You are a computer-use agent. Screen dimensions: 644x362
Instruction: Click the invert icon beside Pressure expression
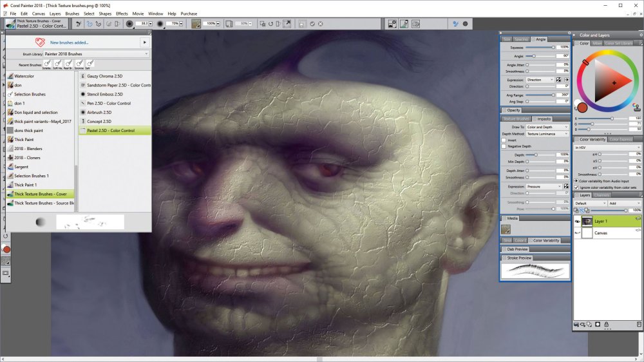coord(566,186)
